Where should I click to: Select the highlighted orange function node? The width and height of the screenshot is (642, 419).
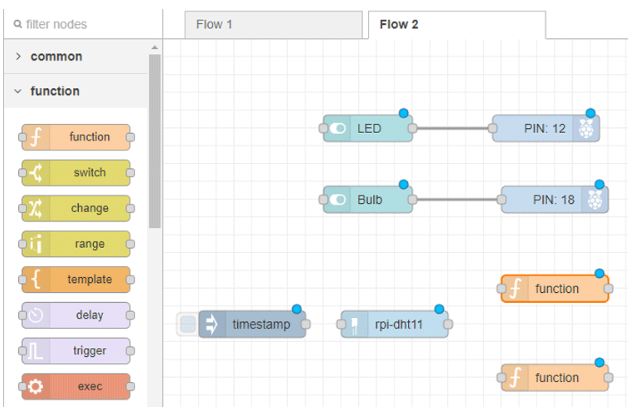556,289
